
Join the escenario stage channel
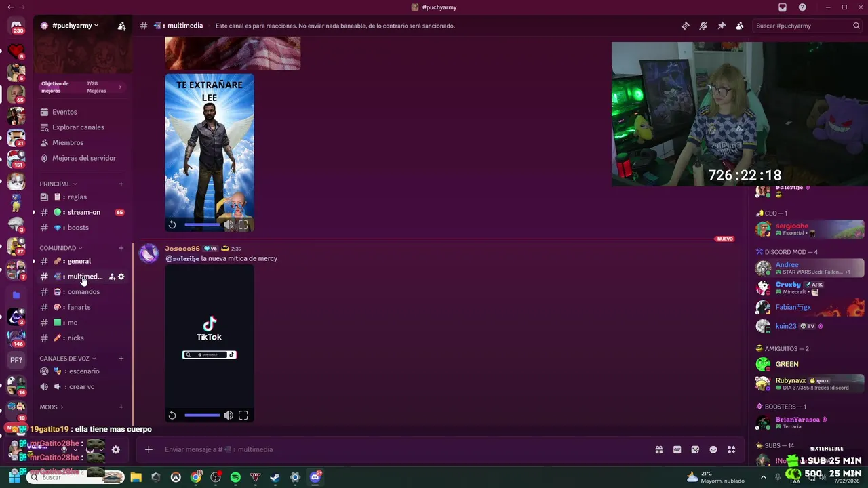[83, 371]
